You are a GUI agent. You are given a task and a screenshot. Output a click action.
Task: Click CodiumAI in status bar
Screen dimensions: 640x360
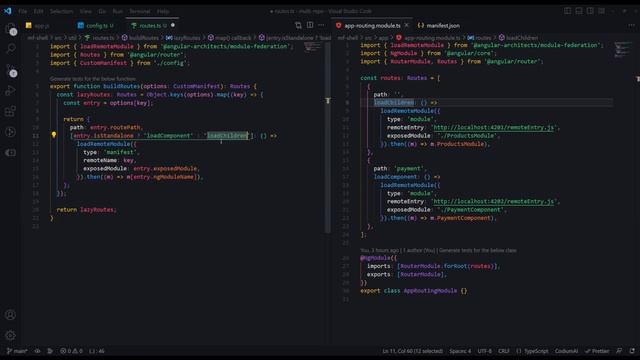[566, 351]
